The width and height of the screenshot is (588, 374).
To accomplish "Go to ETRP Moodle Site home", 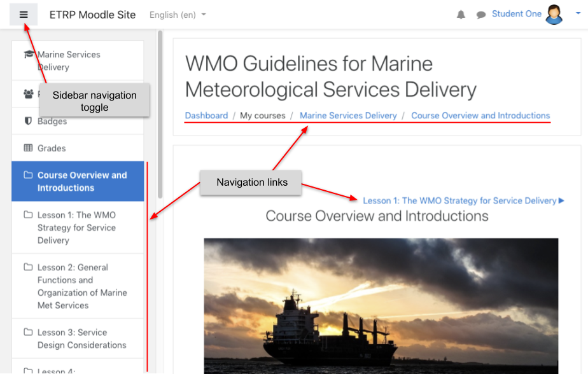I will pos(93,15).
